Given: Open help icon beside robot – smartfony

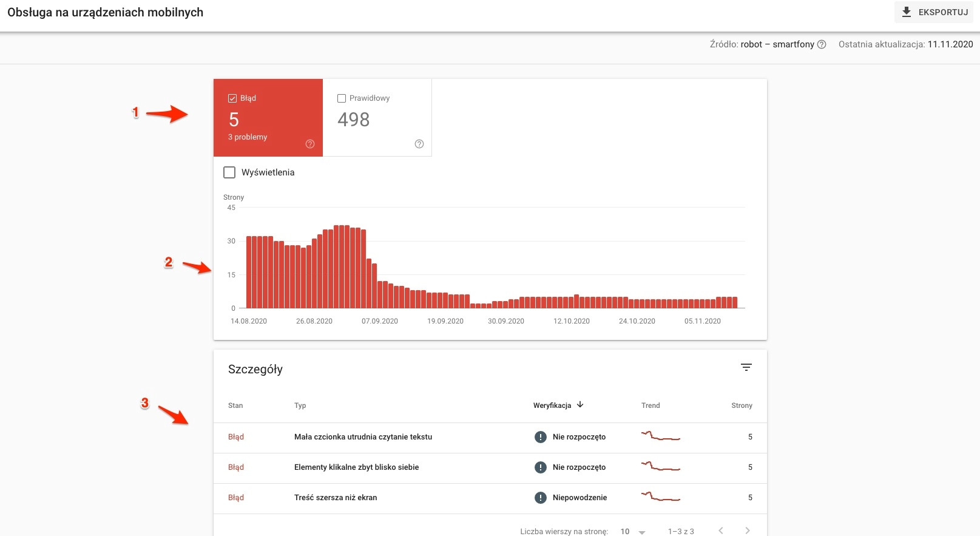Looking at the screenshot, I should [822, 44].
